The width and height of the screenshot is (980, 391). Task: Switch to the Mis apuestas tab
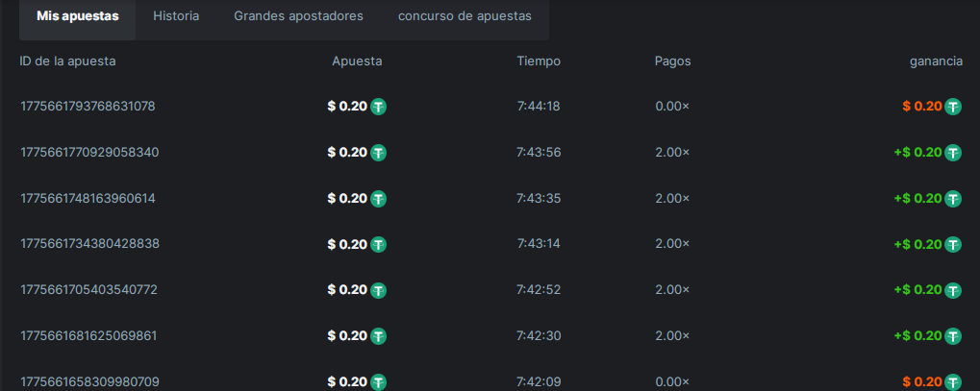(x=77, y=16)
